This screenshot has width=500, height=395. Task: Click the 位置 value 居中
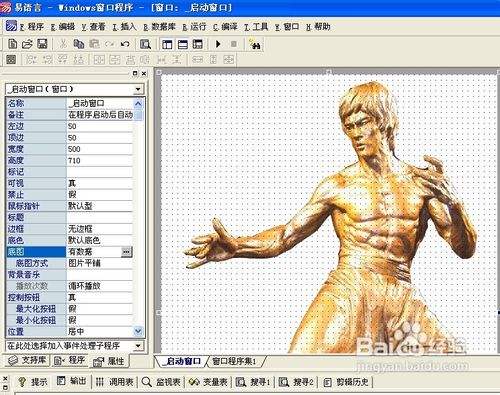tap(100, 331)
